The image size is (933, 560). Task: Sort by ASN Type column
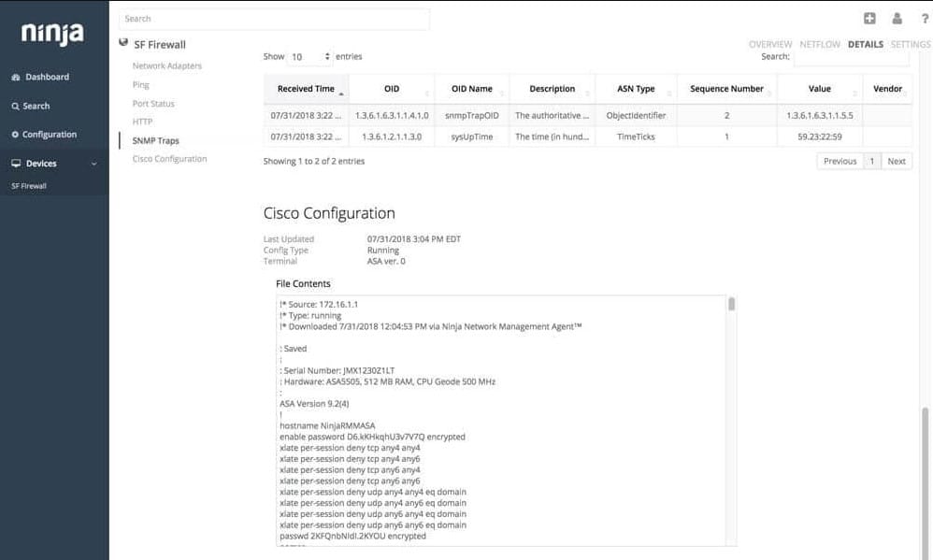tap(636, 89)
